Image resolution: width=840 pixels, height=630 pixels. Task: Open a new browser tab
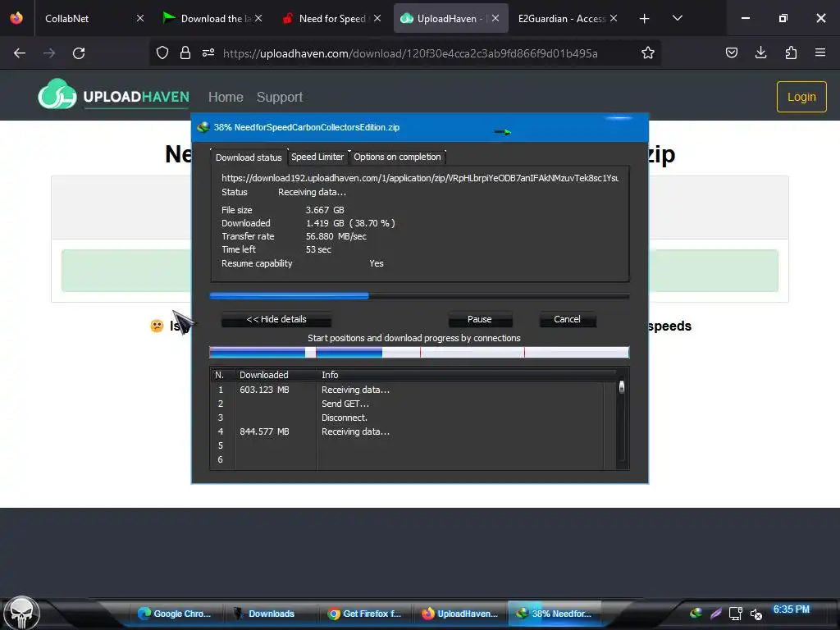click(x=645, y=19)
